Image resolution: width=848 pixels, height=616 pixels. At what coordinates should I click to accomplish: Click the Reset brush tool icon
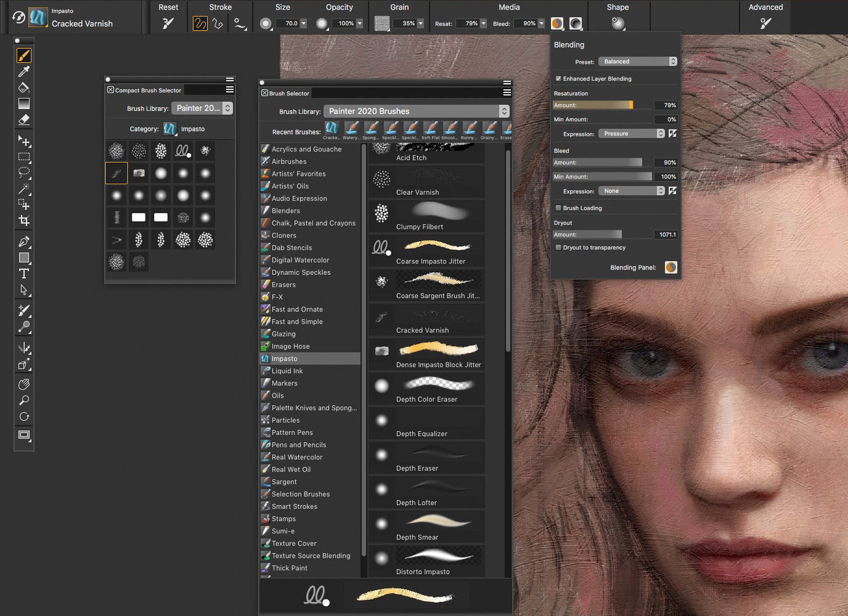pos(168,23)
